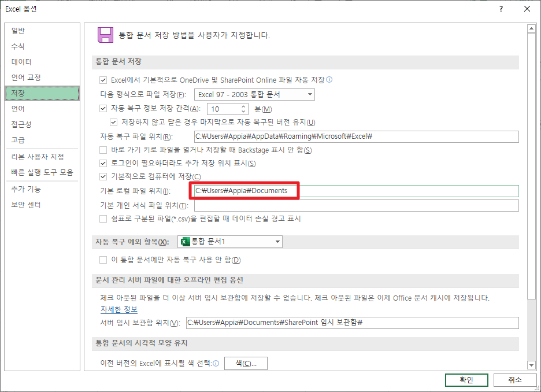
Task: Click the info icon beside 색 선택 label
Action: (216, 363)
